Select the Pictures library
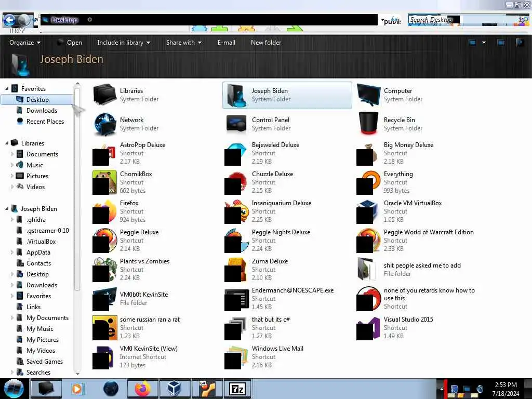 point(37,176)
